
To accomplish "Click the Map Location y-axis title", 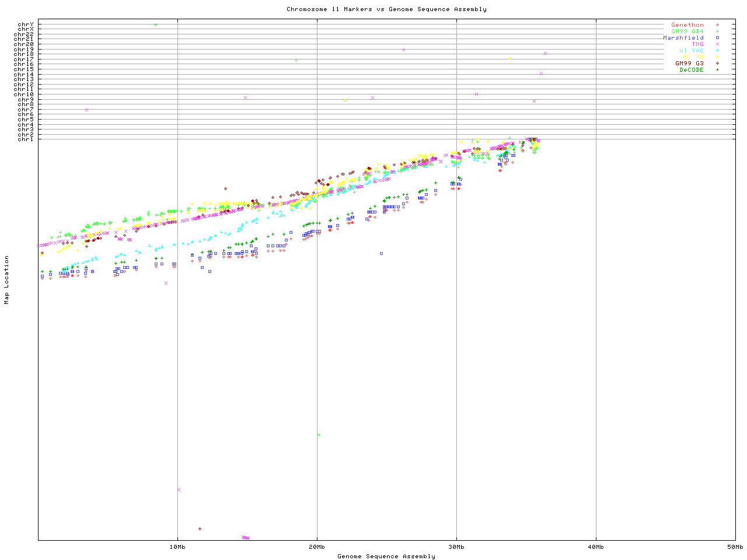I will pos(7,280).
